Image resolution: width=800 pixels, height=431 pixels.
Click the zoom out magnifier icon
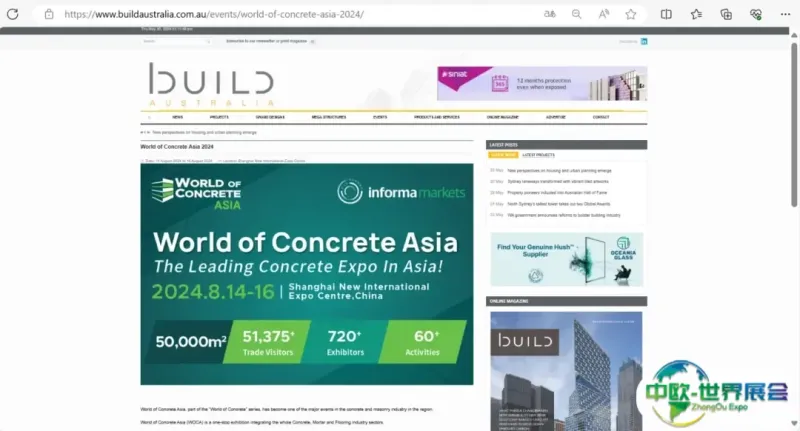[x=577, y=14]
